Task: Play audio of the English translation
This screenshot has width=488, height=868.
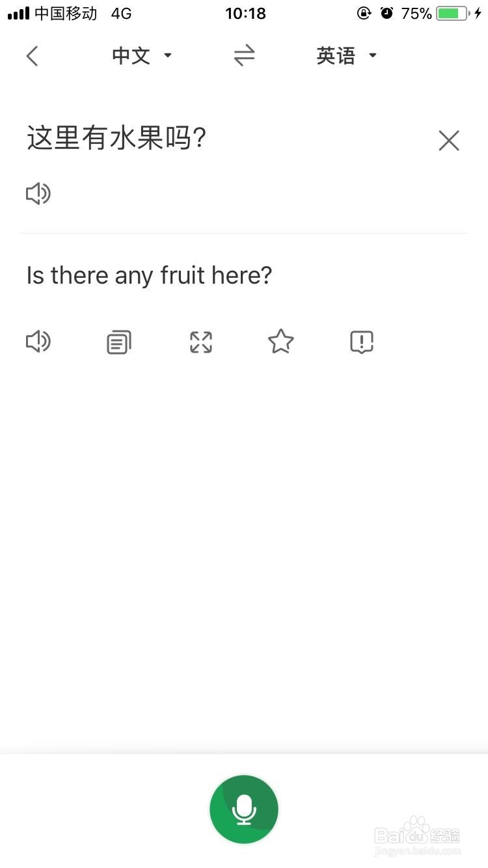Action: 38,342
